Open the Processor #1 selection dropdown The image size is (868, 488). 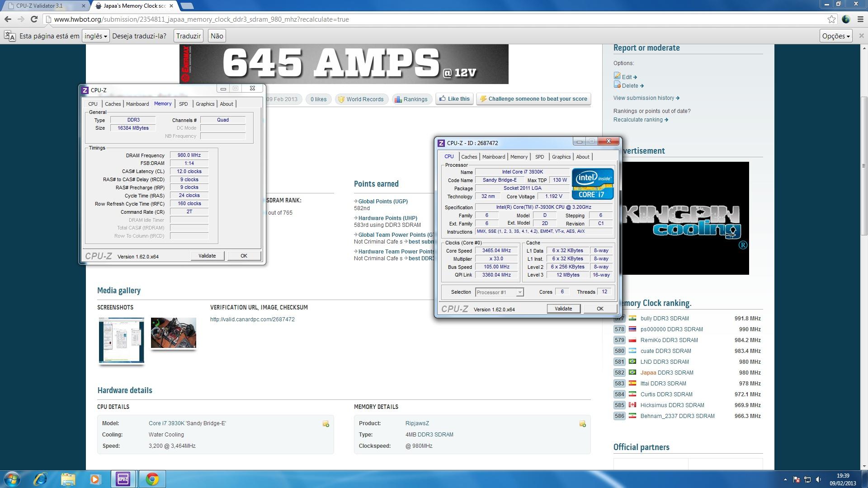point(500,292)
